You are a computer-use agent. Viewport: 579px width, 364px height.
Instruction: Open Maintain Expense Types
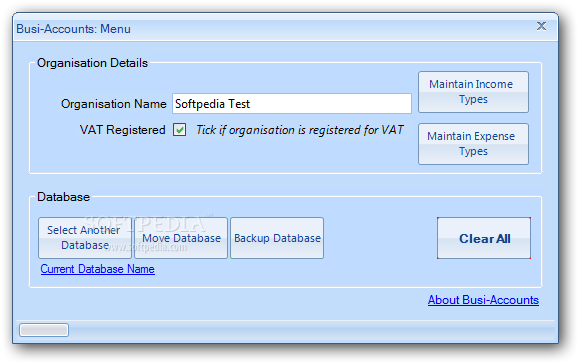coord(473,144)
